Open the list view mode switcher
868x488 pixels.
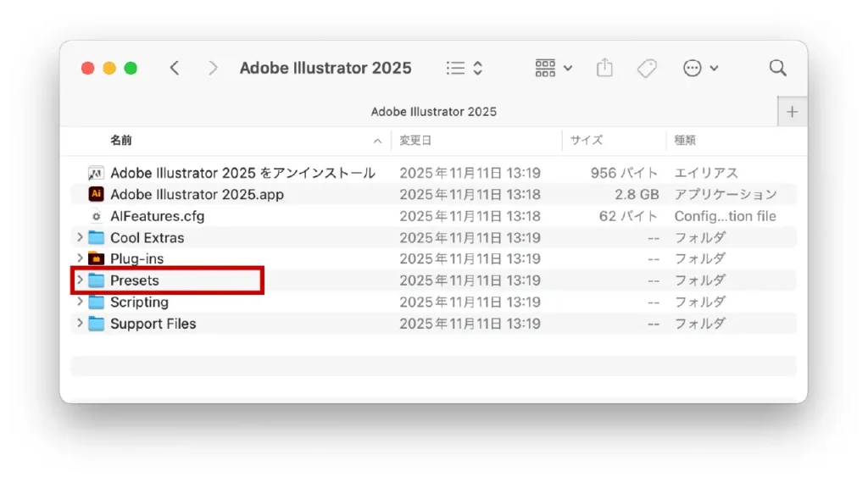(x=465, y=69)
